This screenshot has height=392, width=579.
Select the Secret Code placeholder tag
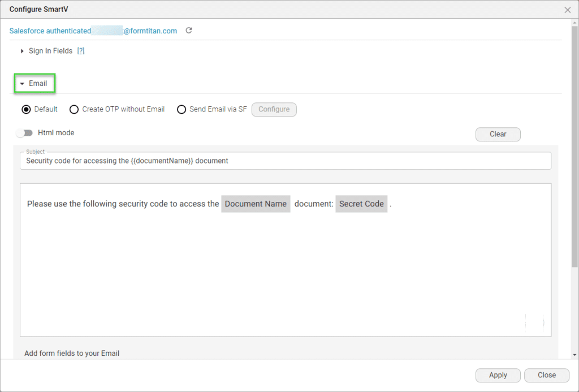click(x=361, y=204)
